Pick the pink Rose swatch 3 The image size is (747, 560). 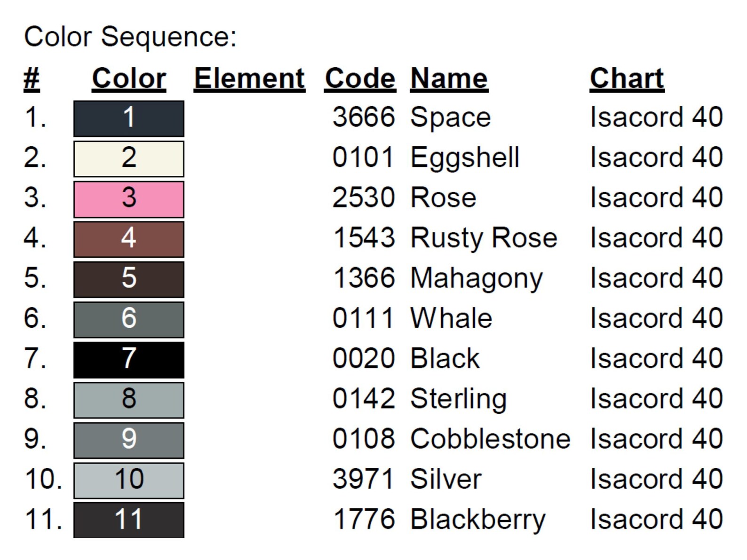pyautogui.click(x=128, y=199)
